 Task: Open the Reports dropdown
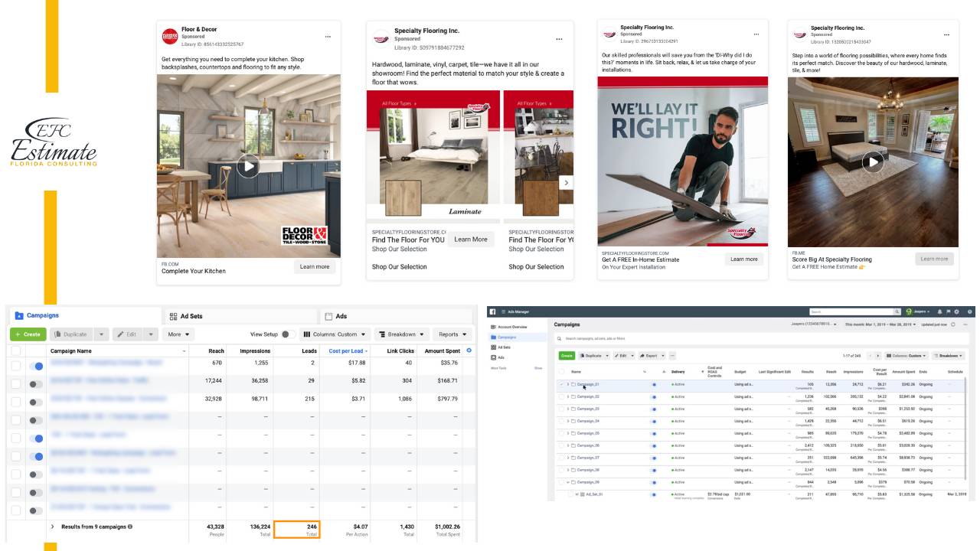click(452, 334)
